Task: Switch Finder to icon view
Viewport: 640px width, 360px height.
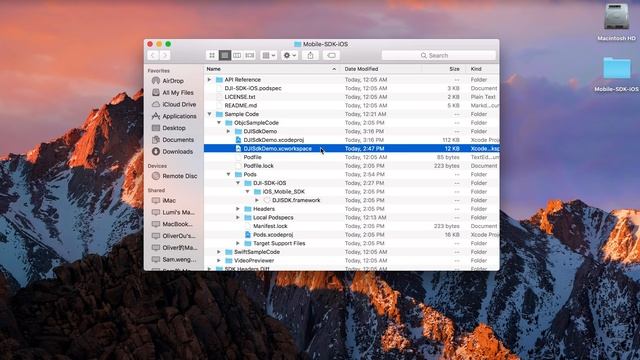Action: (x=212, y=56)
